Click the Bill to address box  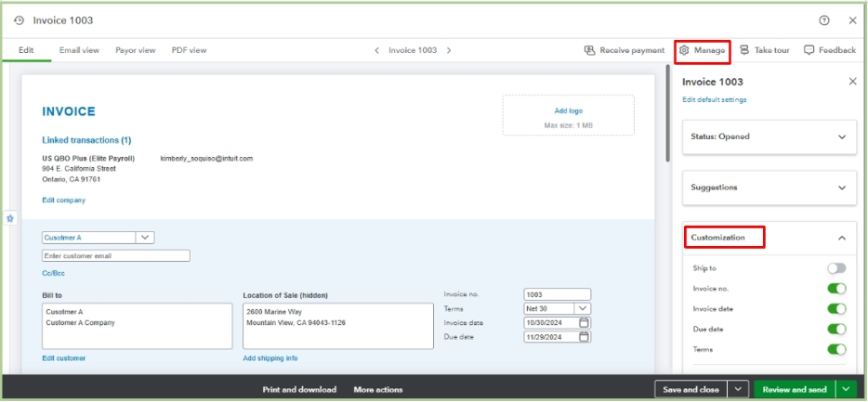point(138,326)
